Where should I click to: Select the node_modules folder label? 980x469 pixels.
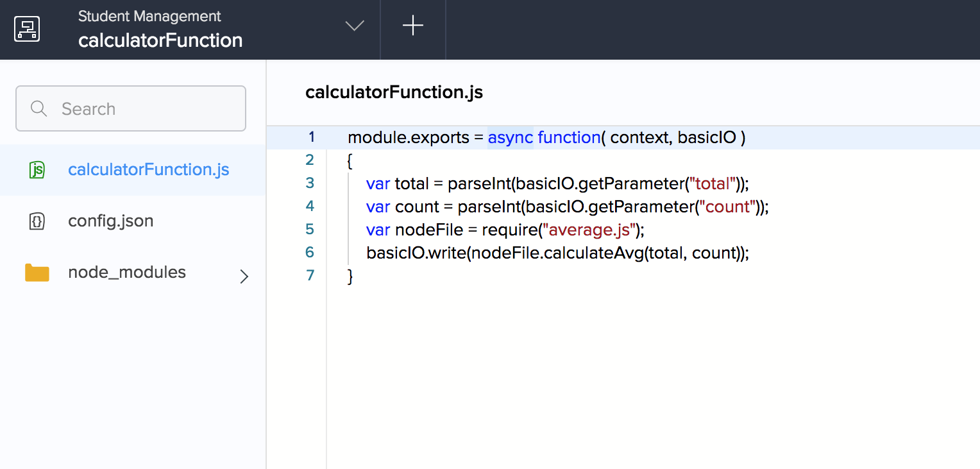pos(127,273)
